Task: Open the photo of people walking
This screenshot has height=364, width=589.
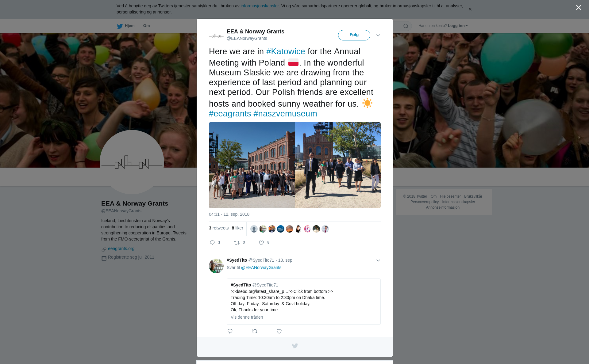Action: [x=338, y=165]
